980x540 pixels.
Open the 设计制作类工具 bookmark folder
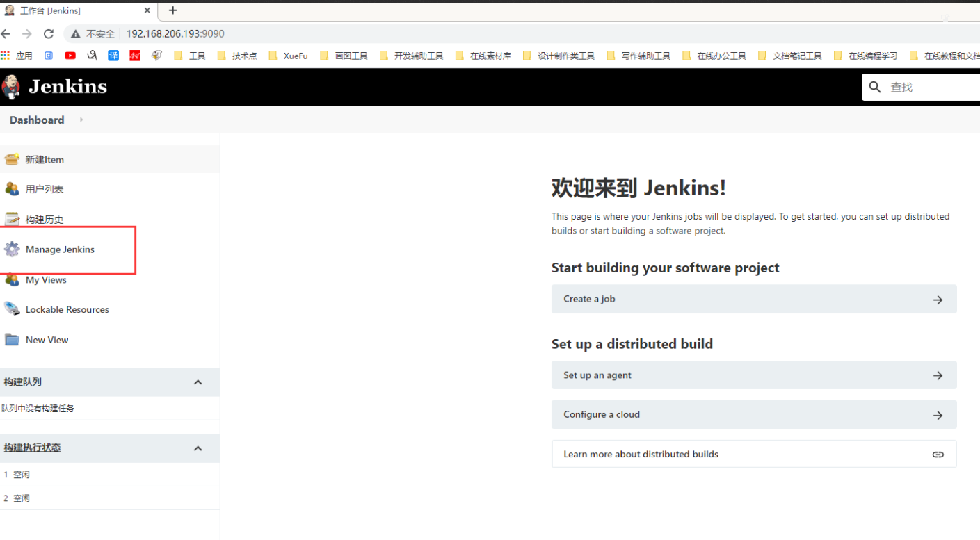(559, 56)
